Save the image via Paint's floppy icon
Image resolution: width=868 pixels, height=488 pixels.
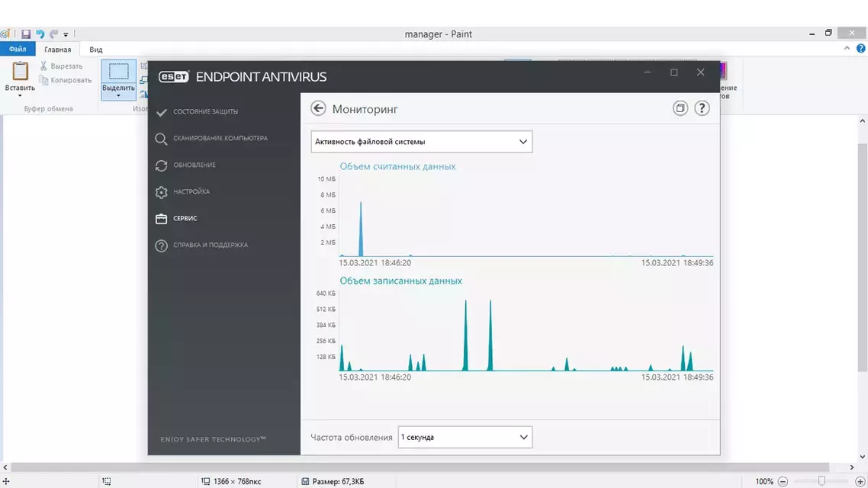point(26,34)
